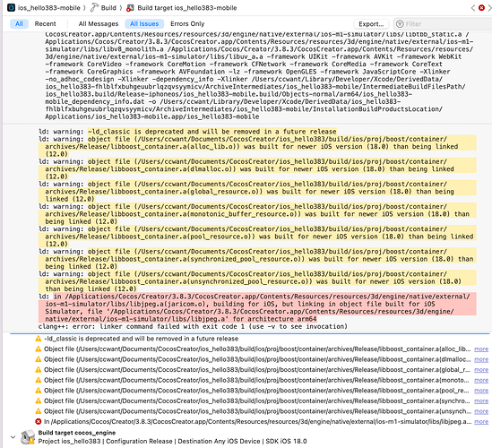This screenshot has height=448, width=492.
Task: Enable the Errors Only filter
Action: coord(187,24)
